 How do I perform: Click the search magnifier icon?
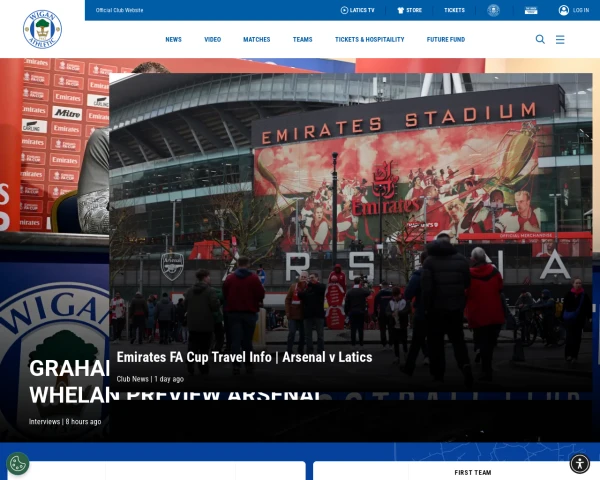point(540,39)
